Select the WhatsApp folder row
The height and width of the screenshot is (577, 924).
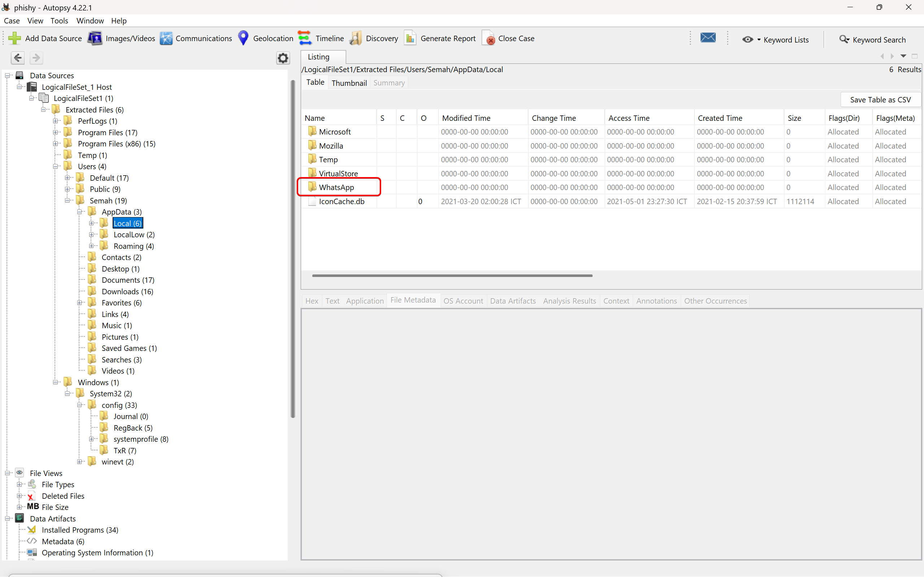pyautogui.click(x=611, y=188)
